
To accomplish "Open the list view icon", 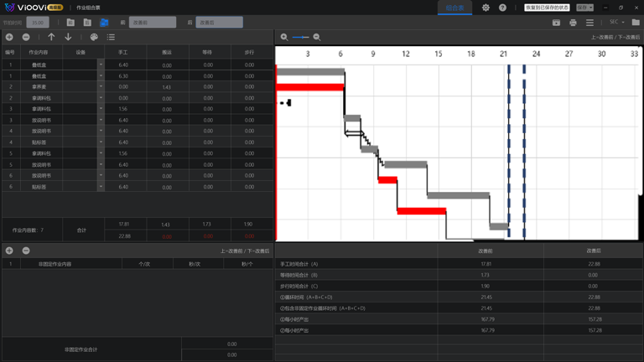I will [111, 38].
